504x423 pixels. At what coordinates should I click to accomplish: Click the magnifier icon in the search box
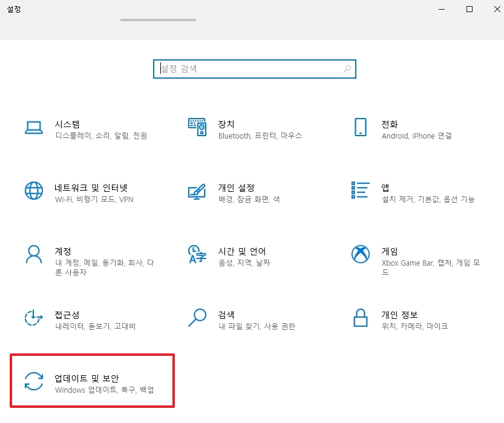pos(347,69)
